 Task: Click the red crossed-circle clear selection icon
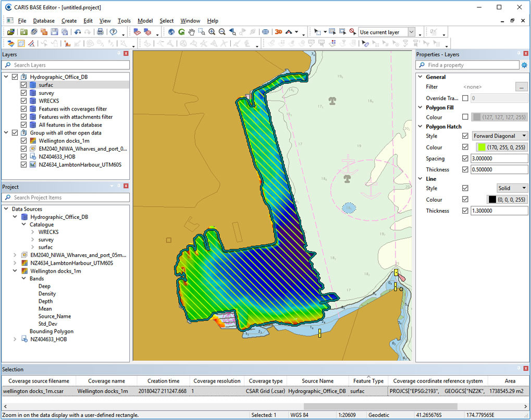click(x=353, y=32)
